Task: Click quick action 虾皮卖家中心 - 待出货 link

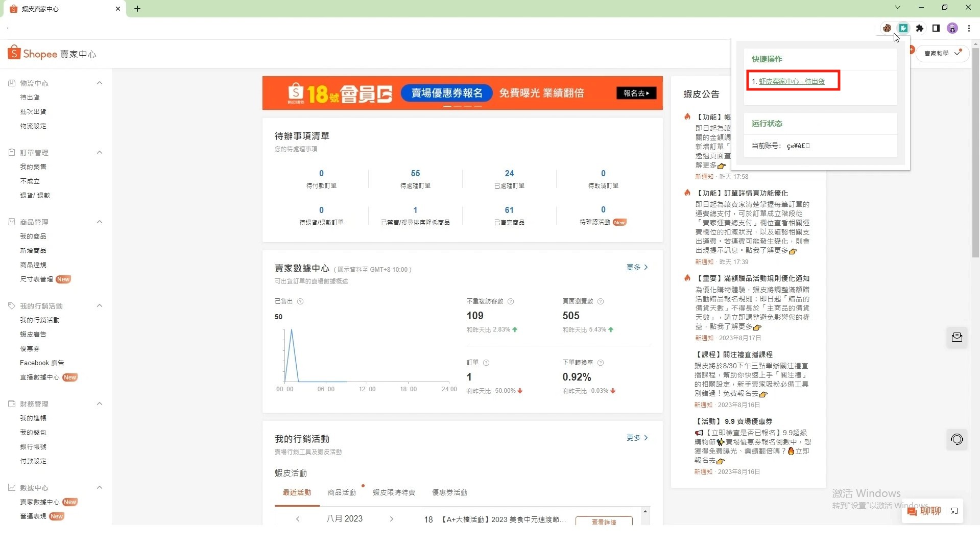Action: coord(792,81)
